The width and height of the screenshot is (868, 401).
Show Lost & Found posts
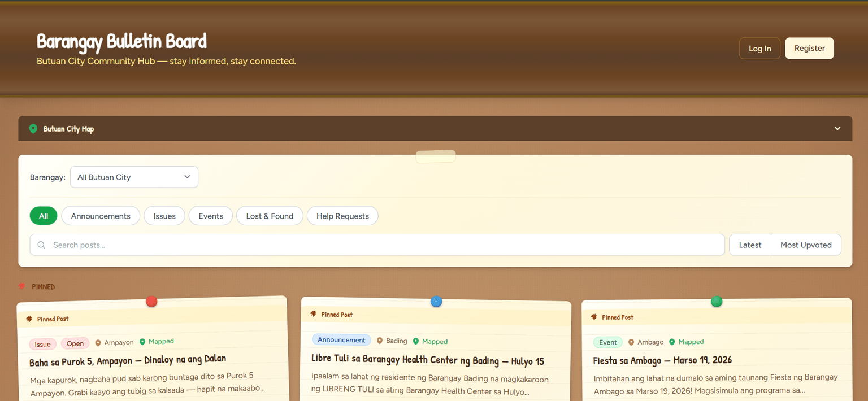click(270, 216)
